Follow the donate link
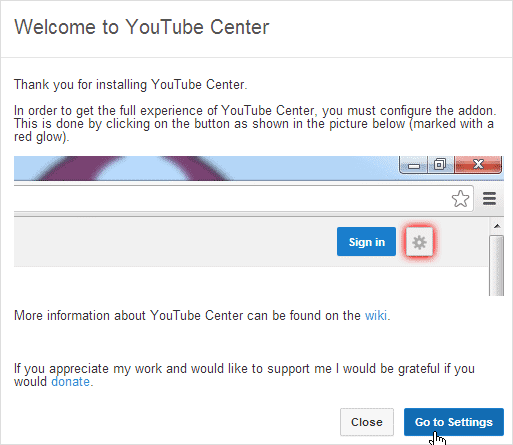 70,382
